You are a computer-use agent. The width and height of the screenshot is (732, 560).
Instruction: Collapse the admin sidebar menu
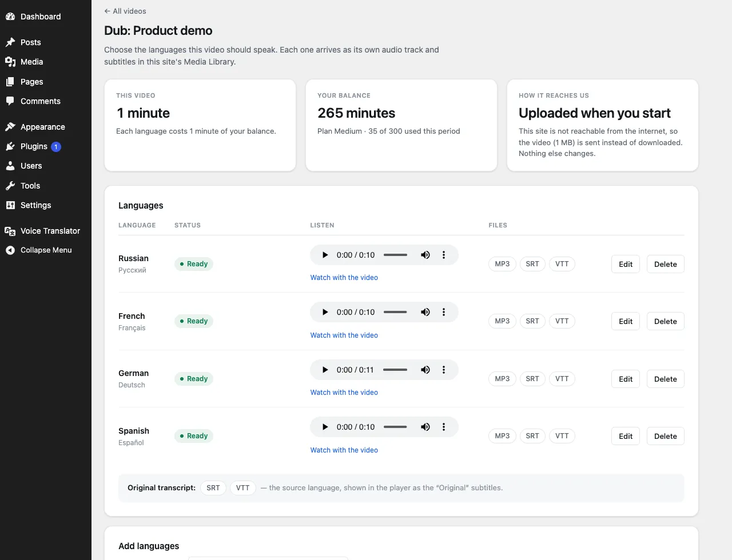pos(46,250)
